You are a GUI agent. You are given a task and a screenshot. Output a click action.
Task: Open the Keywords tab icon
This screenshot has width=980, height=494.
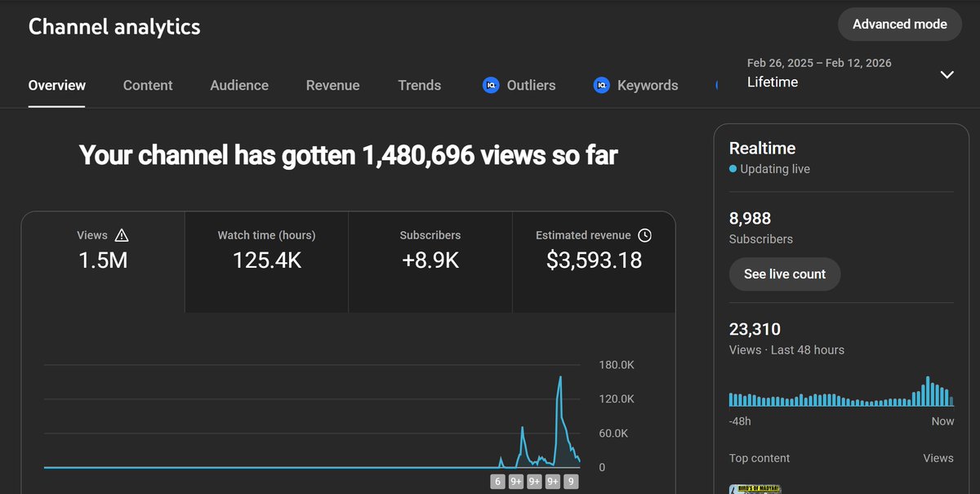(602, 85)
